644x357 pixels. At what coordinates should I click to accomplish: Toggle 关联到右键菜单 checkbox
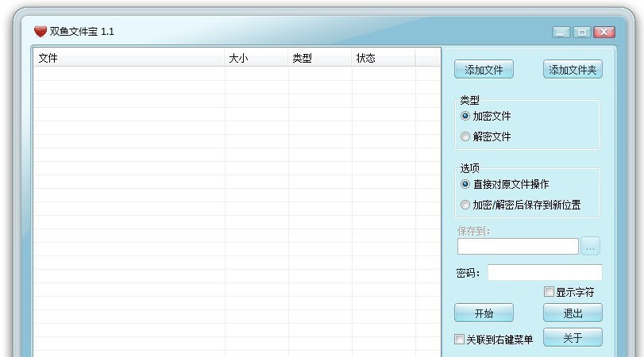pos(459,340)
